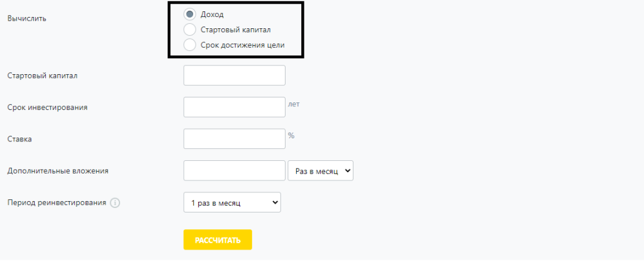This screenshot has width=644, height=264.
Task: Click the Вычислить label text
Action: point(27,18)
